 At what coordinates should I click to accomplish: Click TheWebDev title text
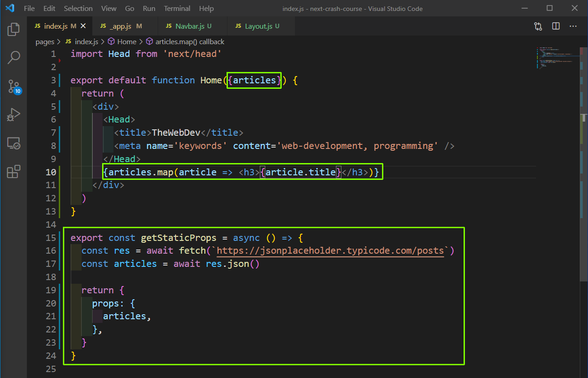176,133
